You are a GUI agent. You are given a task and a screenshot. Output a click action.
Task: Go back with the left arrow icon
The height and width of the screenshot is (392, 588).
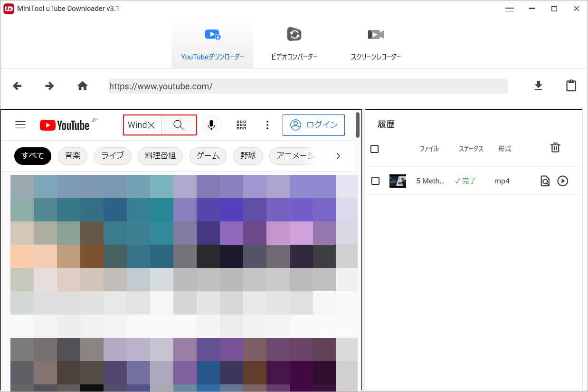click(17, 86)
